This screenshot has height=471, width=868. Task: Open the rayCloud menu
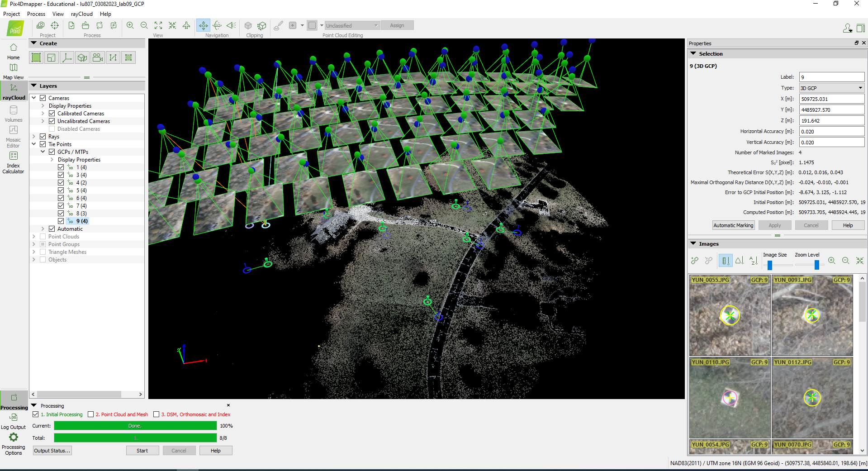[x=82, y=14]
